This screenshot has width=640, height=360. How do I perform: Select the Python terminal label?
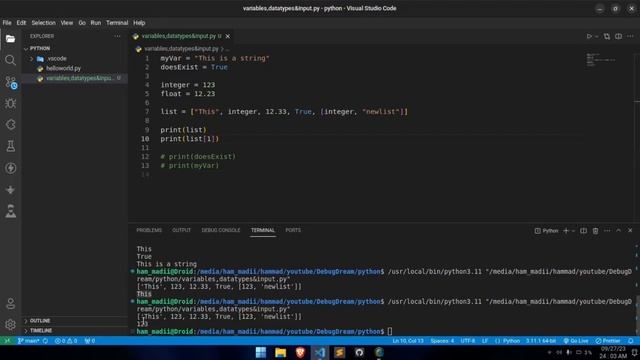[x=547, y=231]
